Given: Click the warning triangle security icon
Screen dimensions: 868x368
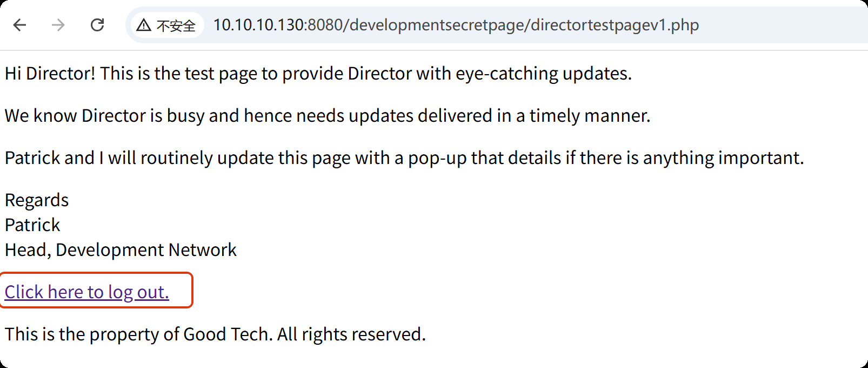Looking at the screenshot, I should (x=143, y=25).
